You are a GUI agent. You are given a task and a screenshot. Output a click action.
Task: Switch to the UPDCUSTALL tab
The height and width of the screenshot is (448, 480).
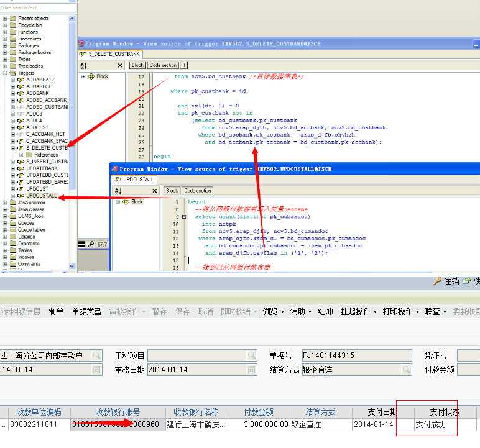pyautogui.click(x=134, y=180)
